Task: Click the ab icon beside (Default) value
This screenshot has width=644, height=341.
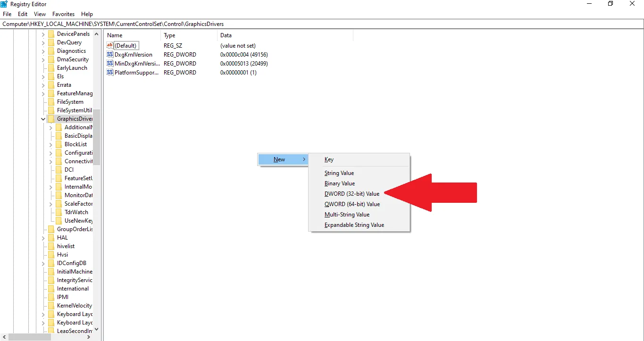Action: (109, 45)
